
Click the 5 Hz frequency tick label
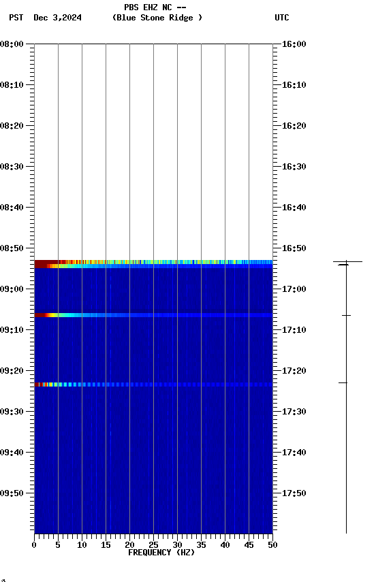[x=58, y=545]
